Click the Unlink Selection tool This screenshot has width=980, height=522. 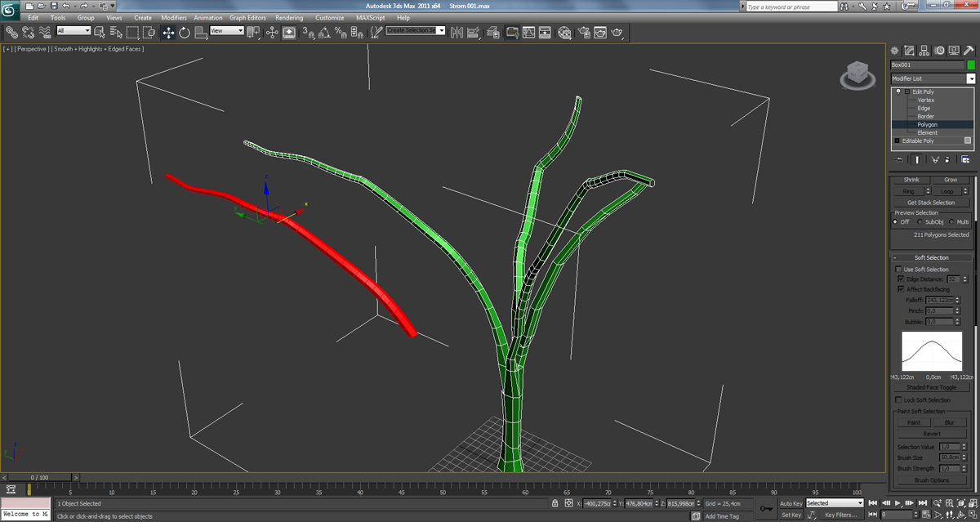click(x=28, y=32)
